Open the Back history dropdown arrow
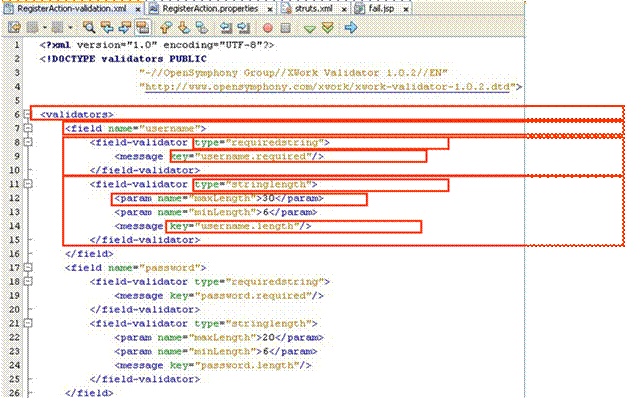The image size is (625, 399). [x=45, y=27]
